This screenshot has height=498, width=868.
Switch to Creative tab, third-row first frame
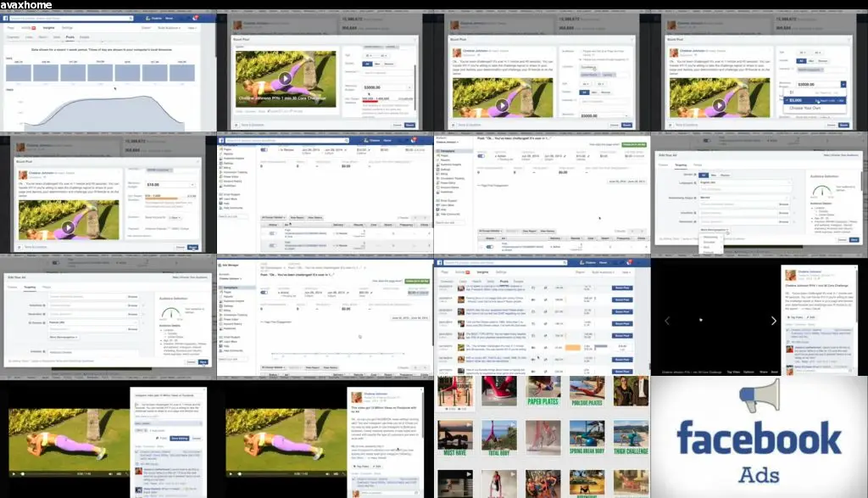[12, 287]
